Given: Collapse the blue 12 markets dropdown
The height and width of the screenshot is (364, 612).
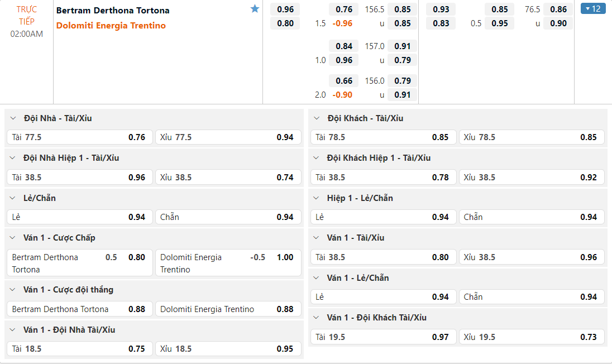Looking at the screenshot, I should [x=593, y=9].
